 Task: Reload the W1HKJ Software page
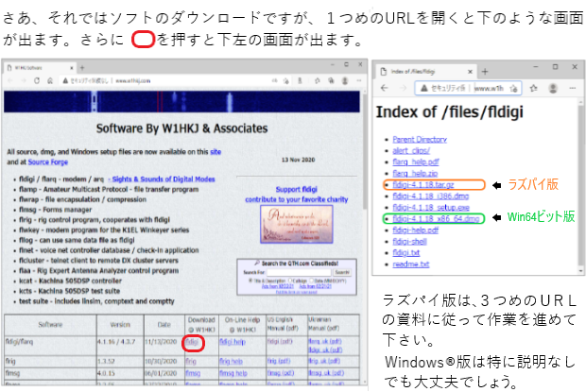[x=37, y=80]
